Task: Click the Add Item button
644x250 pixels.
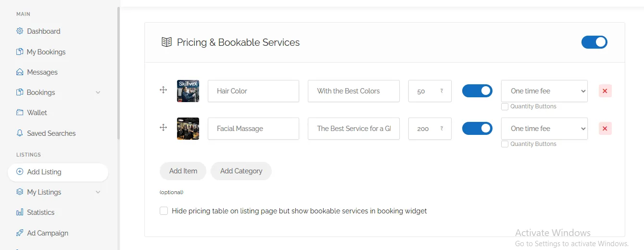Action: (x=183, y=171)
